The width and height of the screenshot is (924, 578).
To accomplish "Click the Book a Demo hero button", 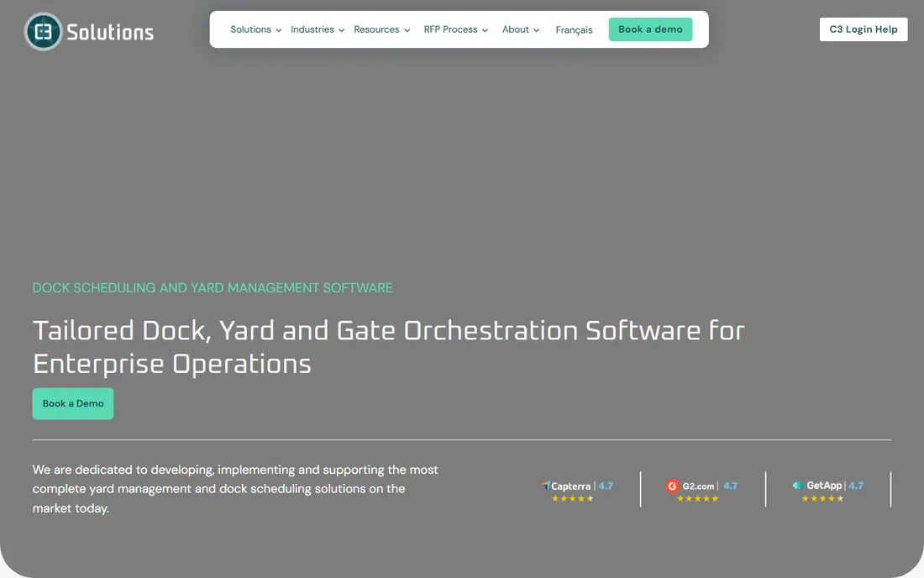I will point(73,403).
